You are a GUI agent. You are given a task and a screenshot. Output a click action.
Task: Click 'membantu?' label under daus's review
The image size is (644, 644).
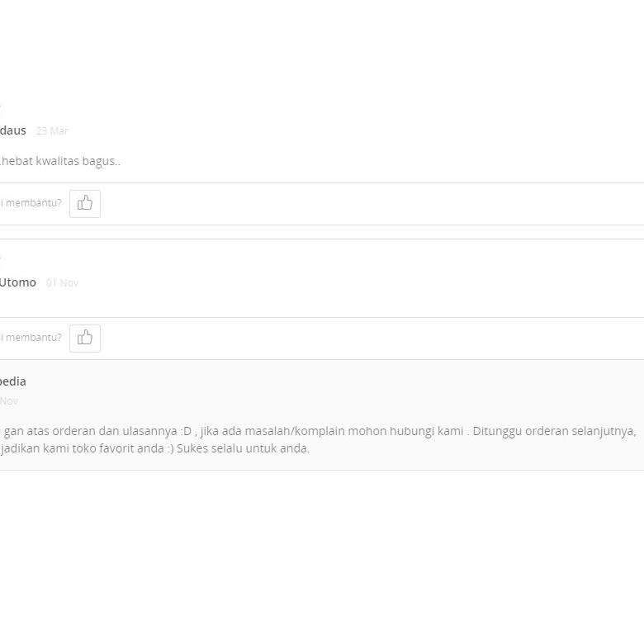click(x=33, y=203)
